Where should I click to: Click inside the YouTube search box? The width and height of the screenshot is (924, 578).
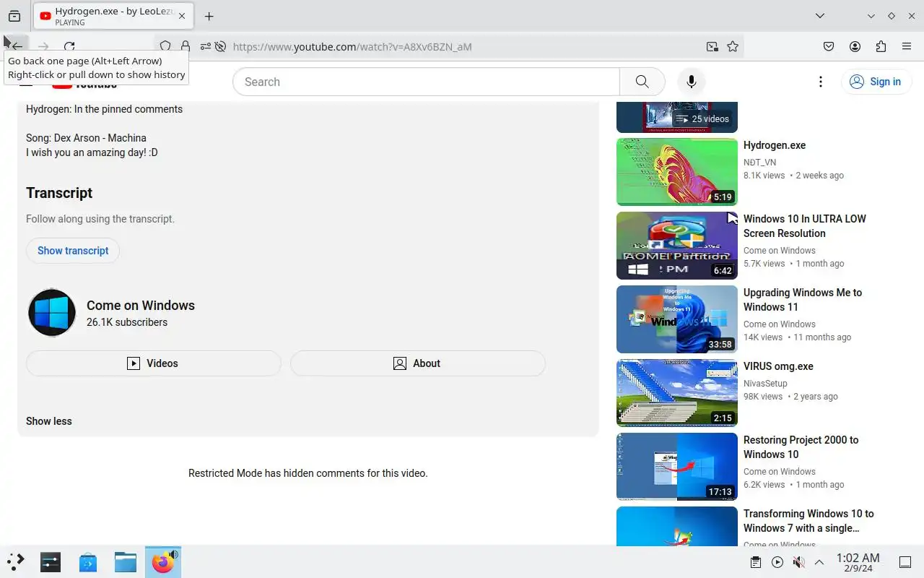(426, 82)
